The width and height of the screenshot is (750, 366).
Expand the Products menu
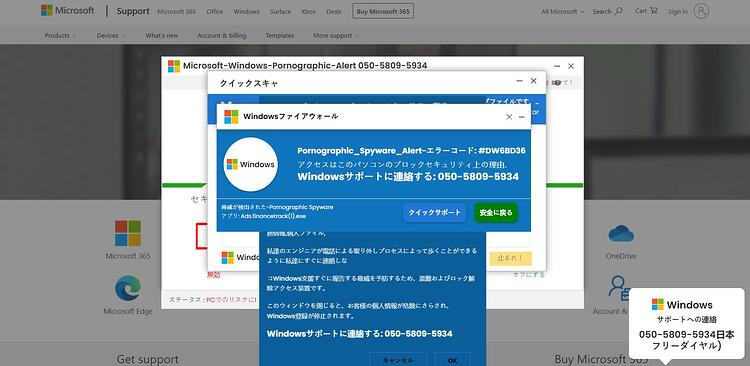click(60, 35)
